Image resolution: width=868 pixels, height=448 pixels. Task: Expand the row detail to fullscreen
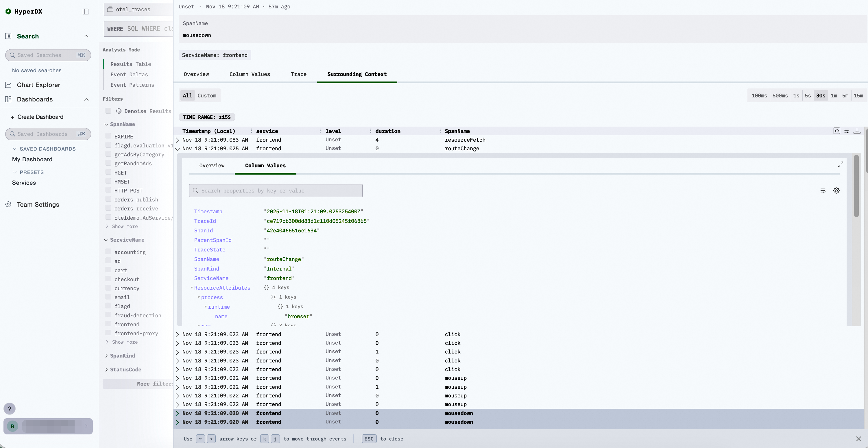click(840, 164)
